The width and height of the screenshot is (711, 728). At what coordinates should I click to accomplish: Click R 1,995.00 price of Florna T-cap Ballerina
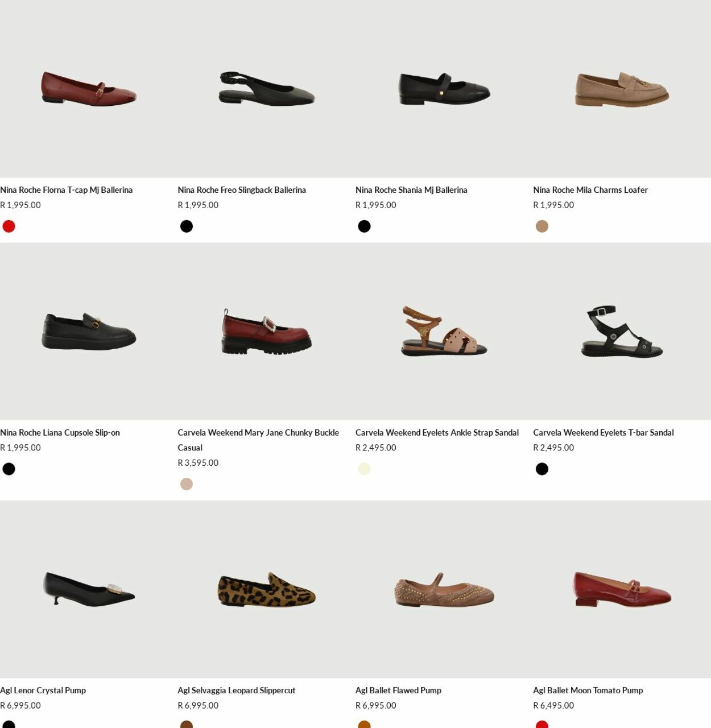[x=20, y=205]
